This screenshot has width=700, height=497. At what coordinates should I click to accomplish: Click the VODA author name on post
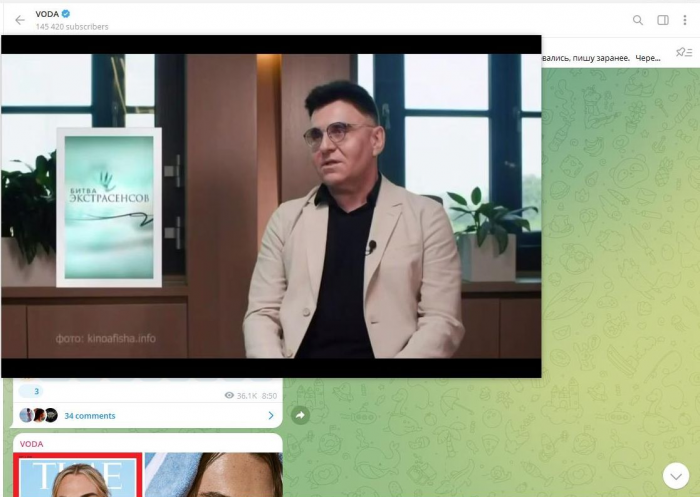32,444
